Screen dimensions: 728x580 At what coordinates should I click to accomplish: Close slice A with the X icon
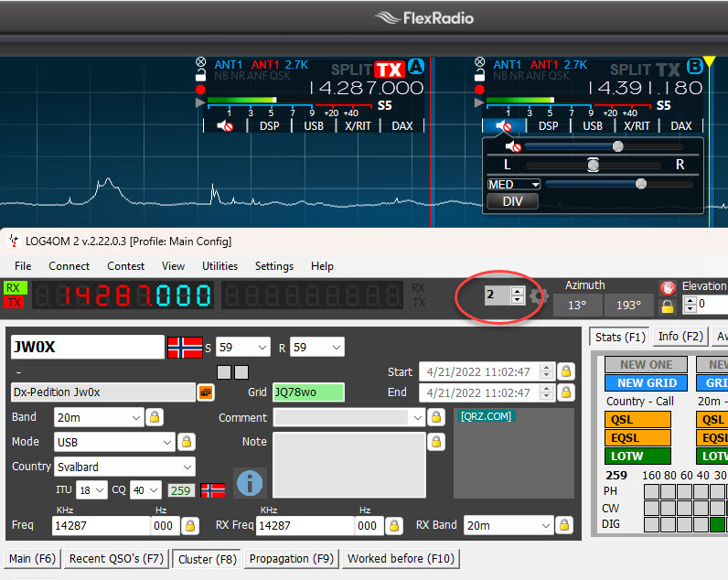[x=200, y=62]
